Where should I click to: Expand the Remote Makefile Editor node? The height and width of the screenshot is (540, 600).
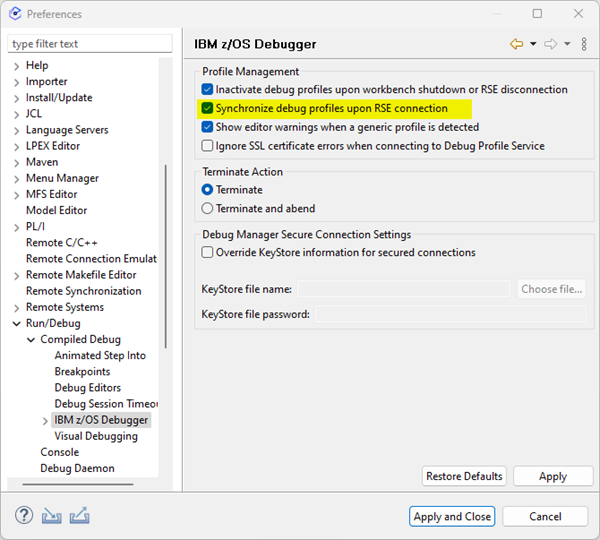pyautogui.click(x=16, y=276)
